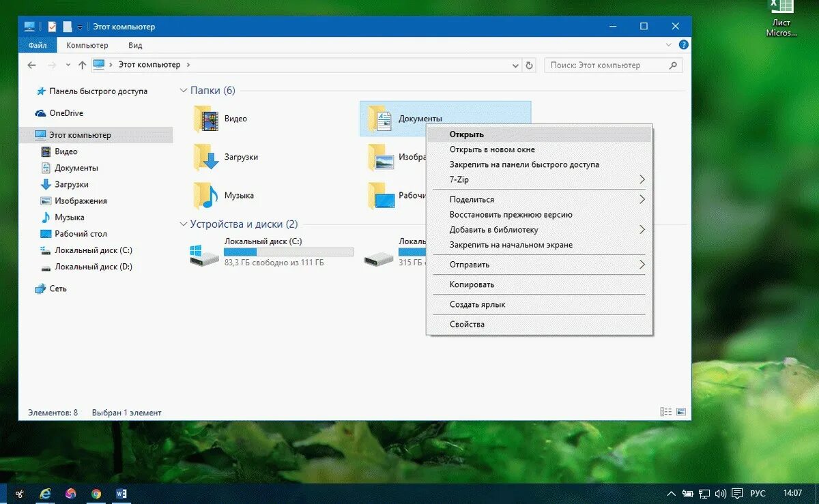
Task: Choose Закрепить на начальном экране
Action: pos(539,245)
